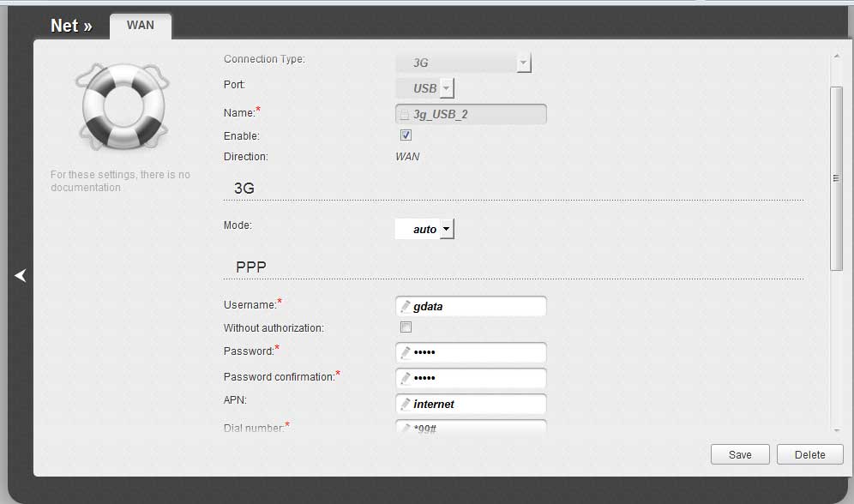Expand the Port USB dropdown
854x504 pixels.
[x=447, y=88]
